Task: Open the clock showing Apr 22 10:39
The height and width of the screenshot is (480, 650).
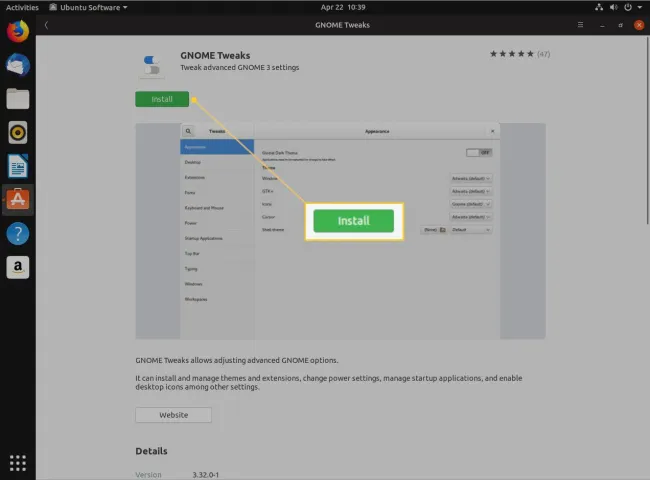Action: 343,7
